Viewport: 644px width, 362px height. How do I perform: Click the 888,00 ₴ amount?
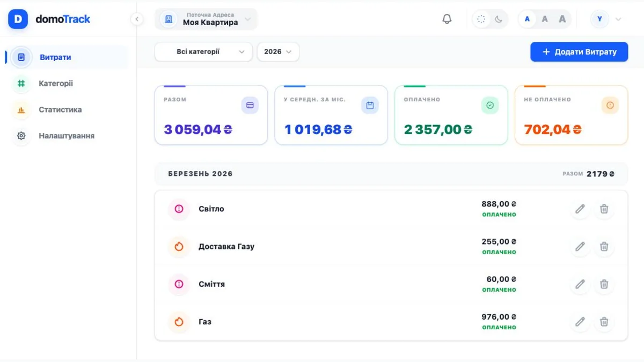499,204
